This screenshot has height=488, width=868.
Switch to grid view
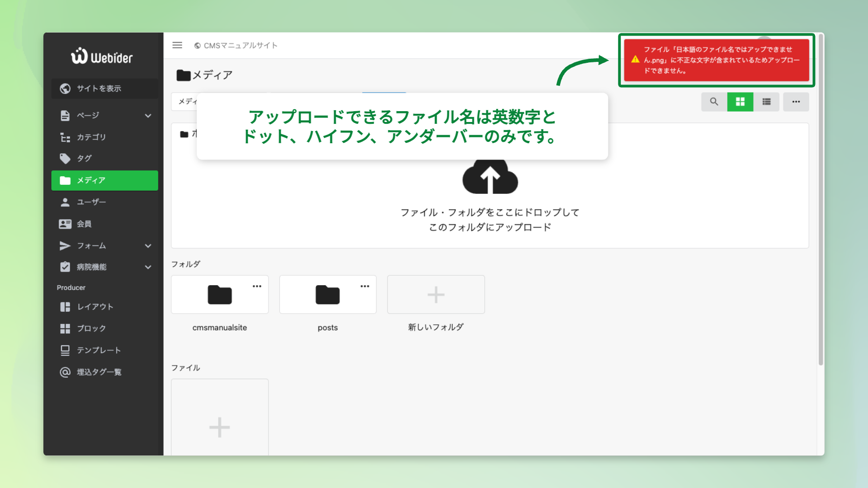[x=740, y=102]
